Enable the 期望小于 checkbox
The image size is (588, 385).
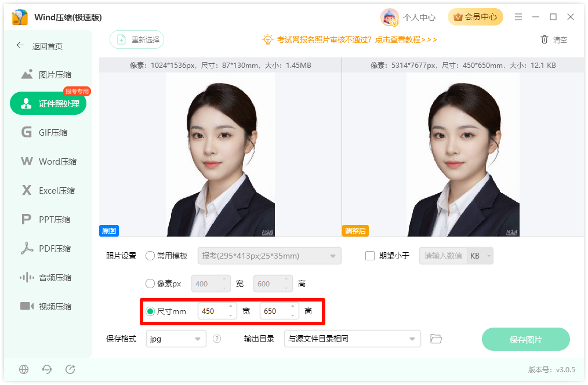[x=370, y=256]
